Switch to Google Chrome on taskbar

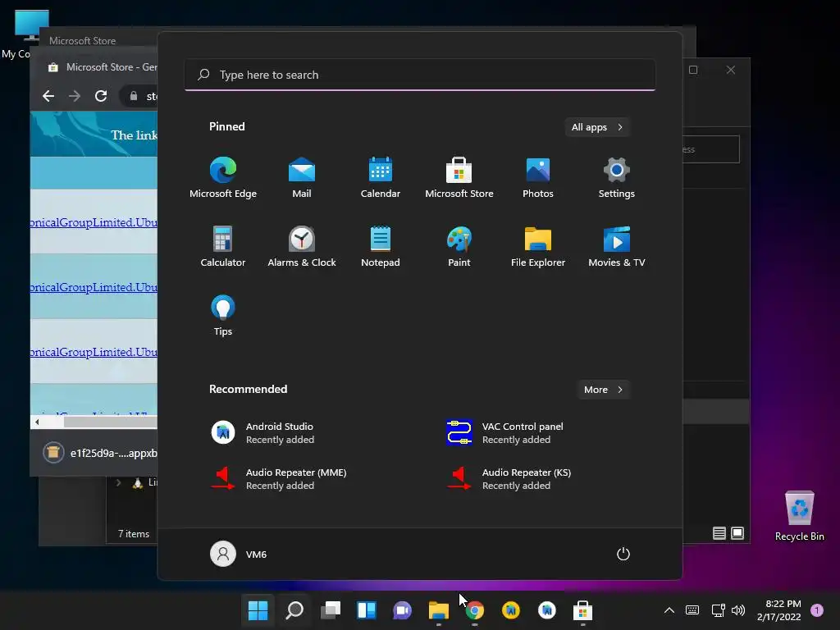click(475, 610)
